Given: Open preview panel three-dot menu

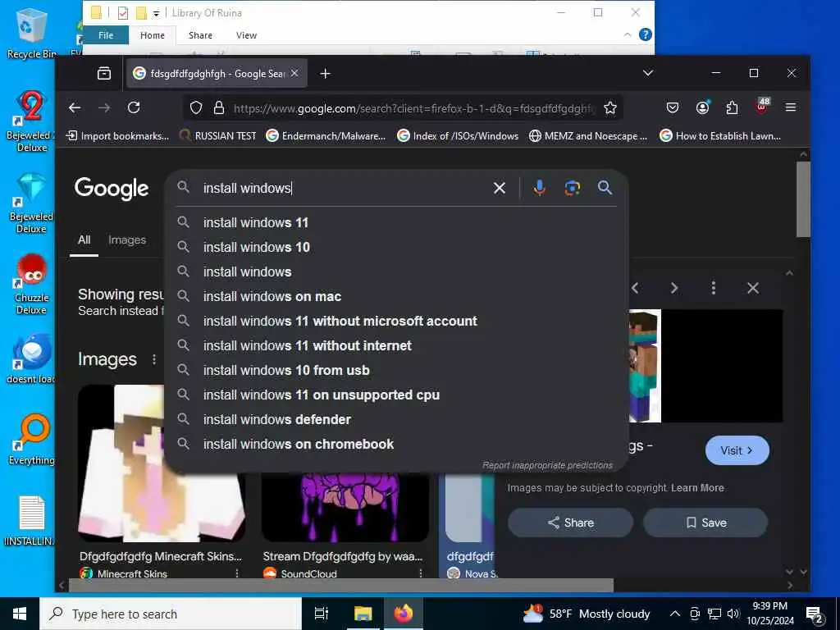Looking at the screenshot, I should [713, 288].
